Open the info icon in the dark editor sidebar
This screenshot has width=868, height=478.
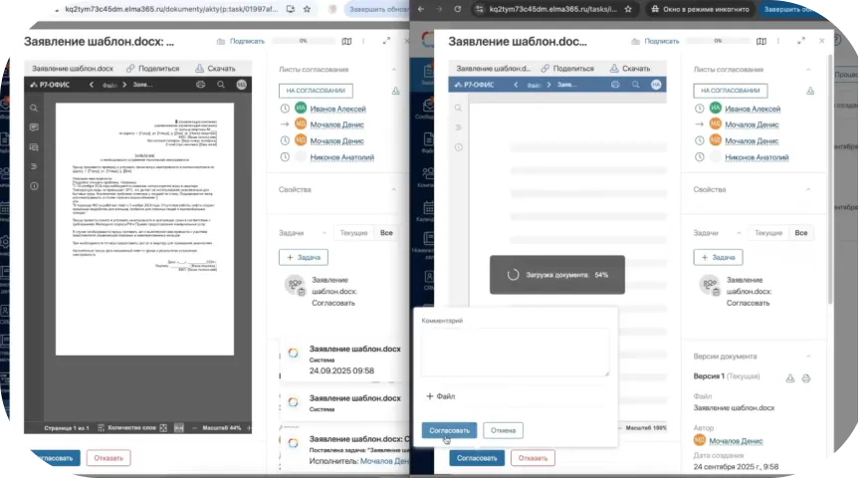tap(34, 186)
